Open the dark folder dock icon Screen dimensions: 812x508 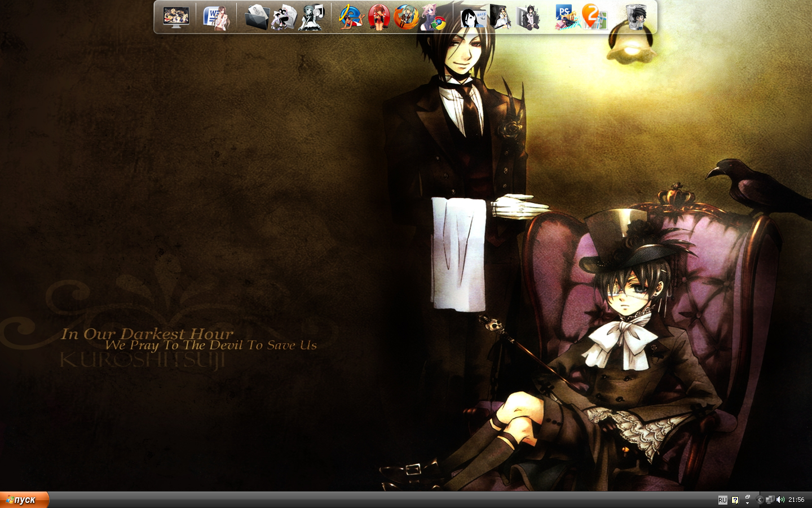pos(256,17)
